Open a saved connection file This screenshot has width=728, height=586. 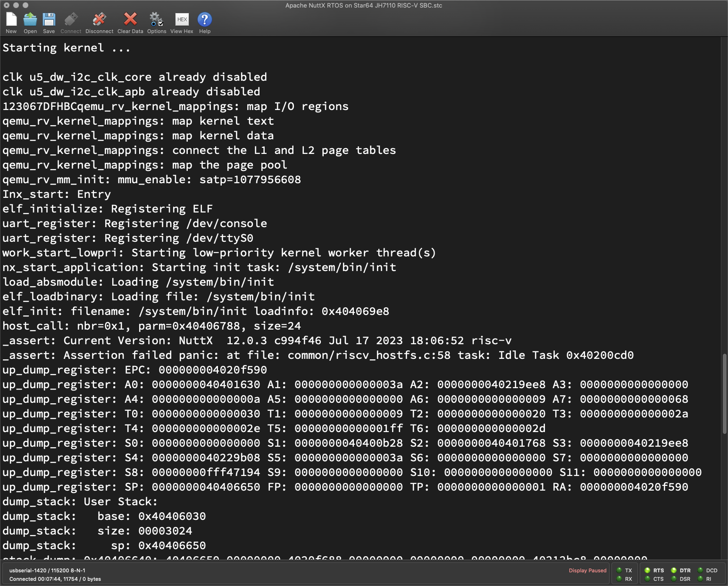[30, 21]
